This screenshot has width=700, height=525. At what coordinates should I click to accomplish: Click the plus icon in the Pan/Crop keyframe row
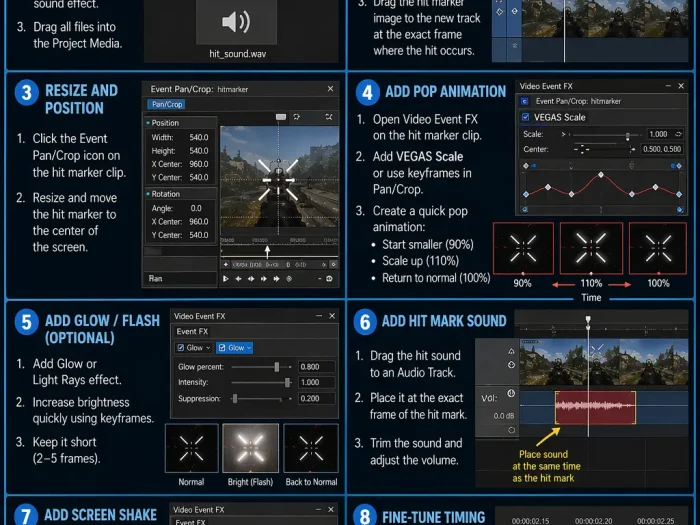(x=226, y=265)
